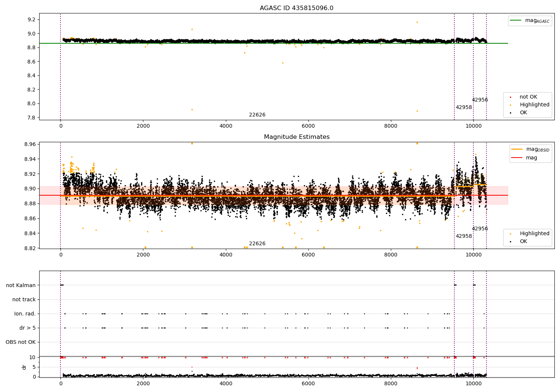560x392 pixels.
Task: Click the 'not Kalman' row label
Action: point(21,285)
